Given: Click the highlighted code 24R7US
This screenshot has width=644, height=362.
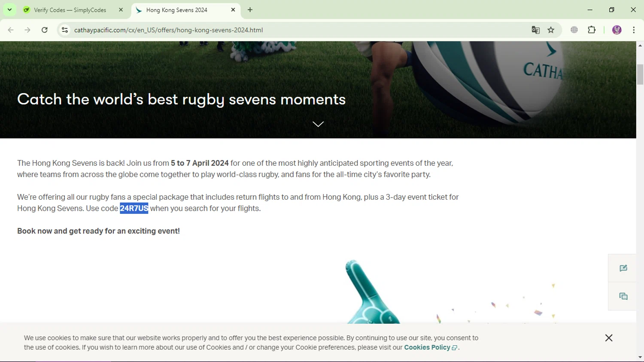Looking at the screenshot, I should (x=134, y=208).
